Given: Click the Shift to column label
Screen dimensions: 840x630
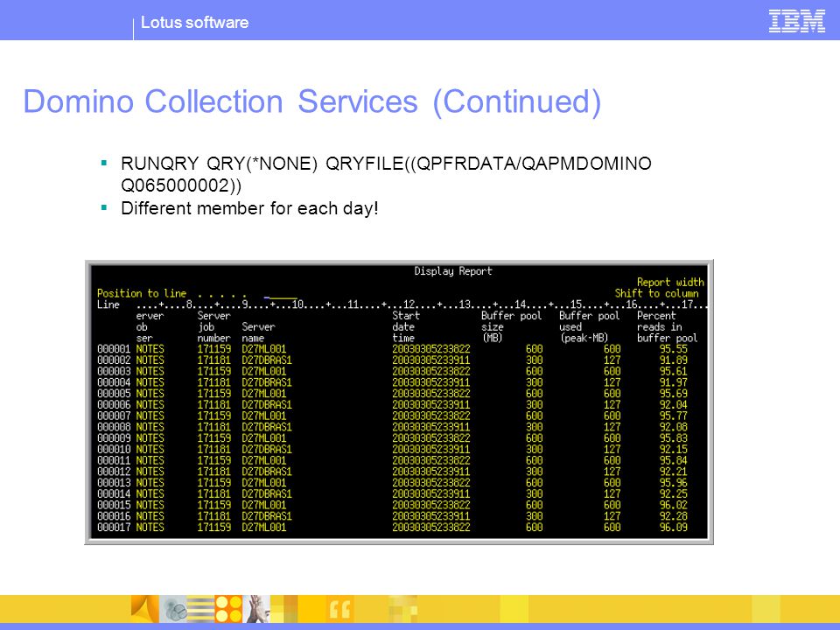Looking at the screenshot, I should click(656, 294).
